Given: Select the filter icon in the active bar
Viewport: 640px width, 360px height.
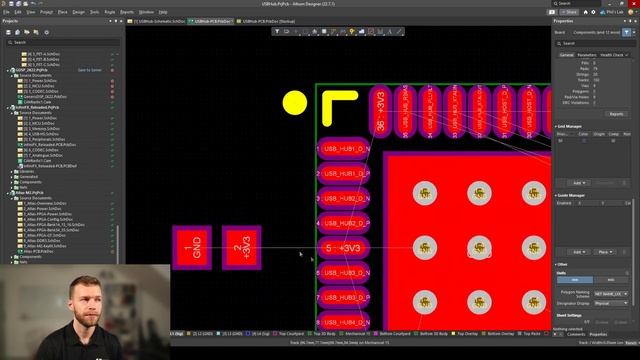Looking at the screenshot, I should pos(277,31).
